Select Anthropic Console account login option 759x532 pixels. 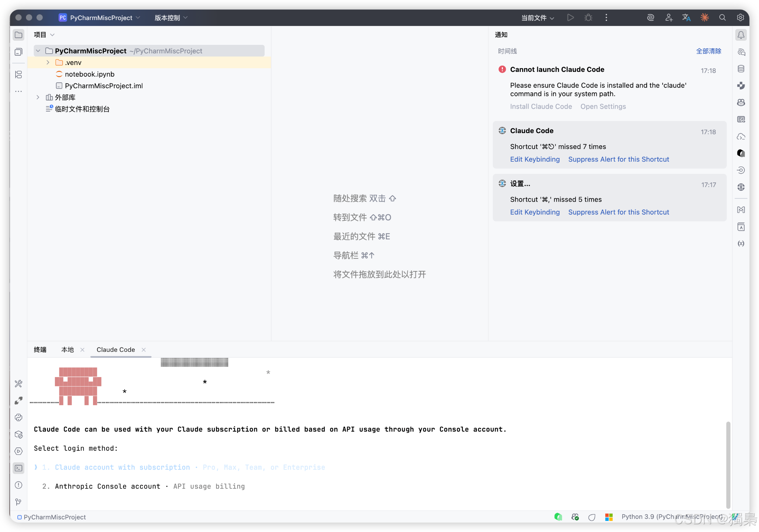[x=107, y=486]
